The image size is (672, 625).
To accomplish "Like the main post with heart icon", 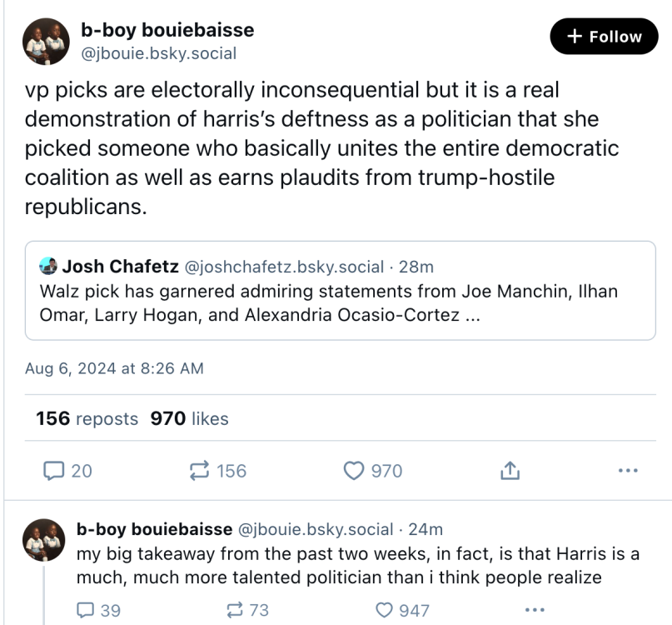I will click(x=354, y=471).
